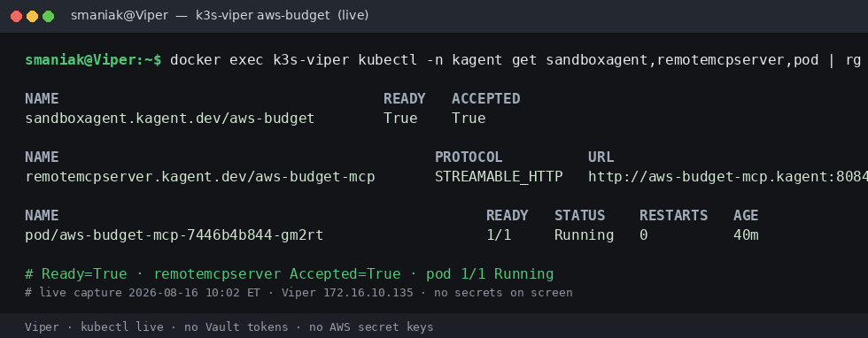This screenshot has width=868, height=338.
Task: Click the RESTARTS column header
Action: point(674,215)
